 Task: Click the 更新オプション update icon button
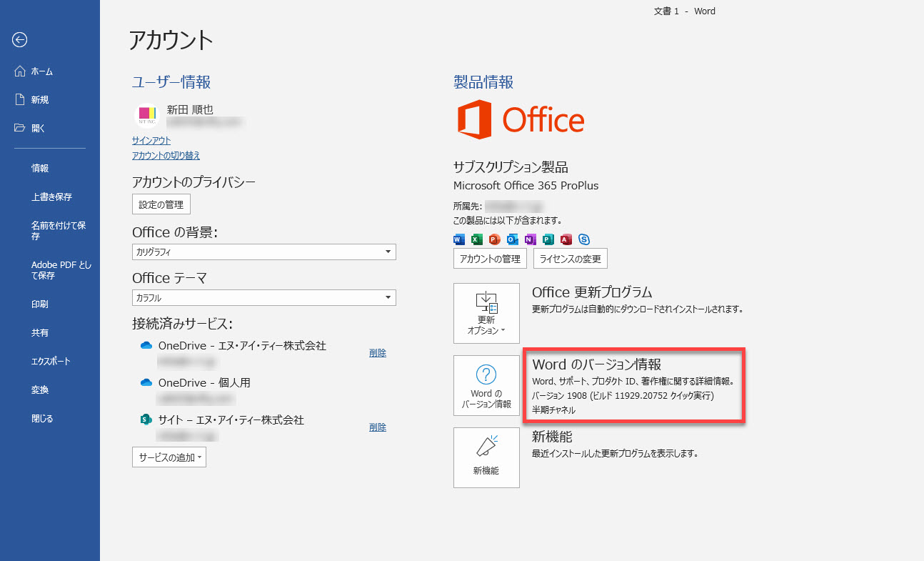pyautogui.click(x=486, y=313)
